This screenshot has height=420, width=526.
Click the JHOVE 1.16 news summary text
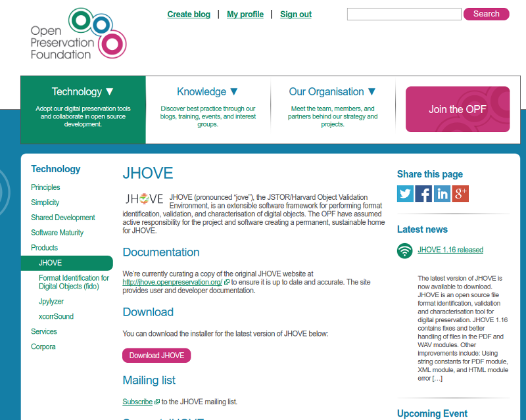(463, 328)
